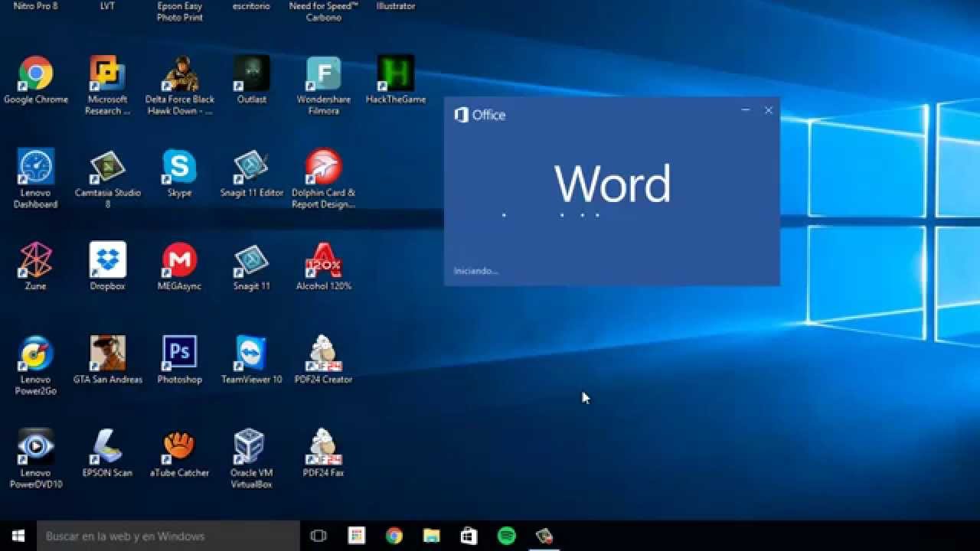
Task: Open the Lenovo Dashboard shortcut
Action: coord(36,178)
